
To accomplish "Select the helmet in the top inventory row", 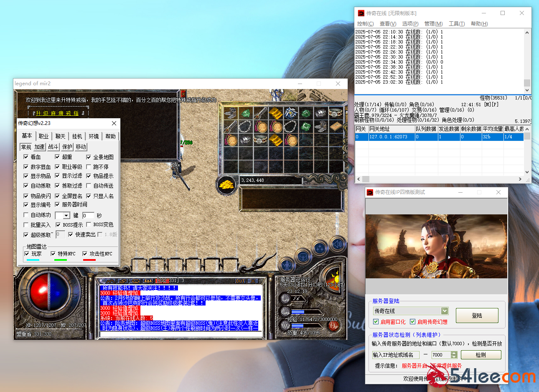I will [320, 113].
